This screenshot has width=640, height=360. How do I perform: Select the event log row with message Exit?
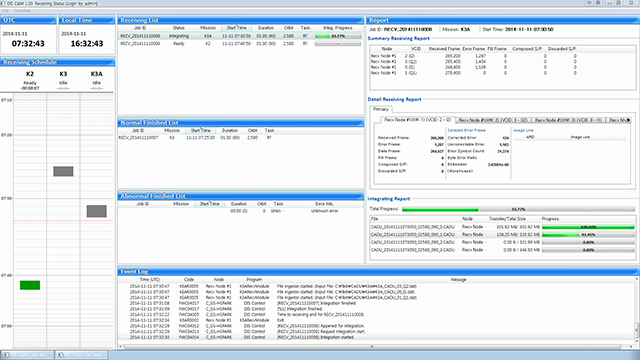pos(376,320)
